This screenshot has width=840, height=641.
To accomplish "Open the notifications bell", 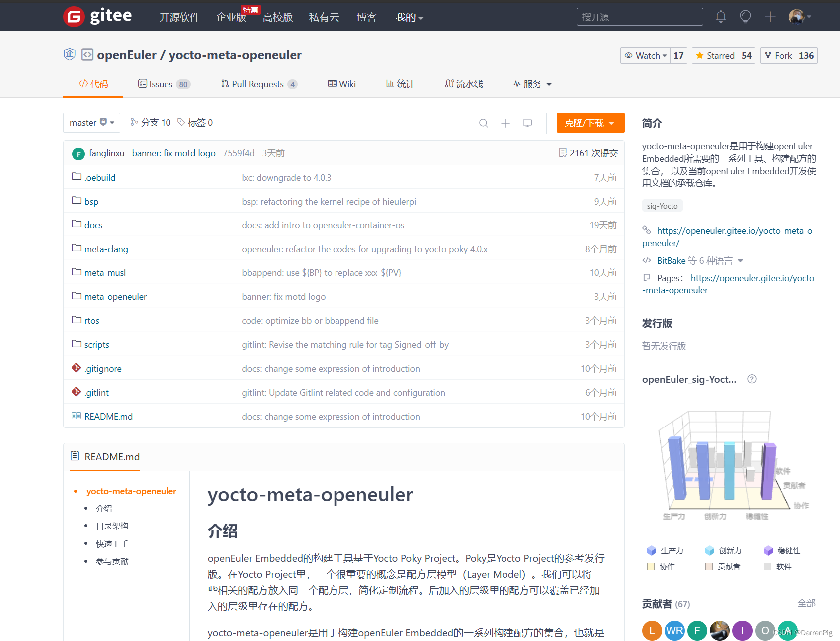I will point(721,17).
